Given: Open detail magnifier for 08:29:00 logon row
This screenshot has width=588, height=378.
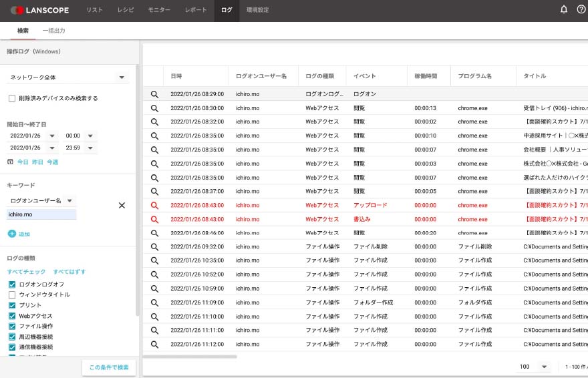Looking at the screenshot, I should click(x=154, y=94).
